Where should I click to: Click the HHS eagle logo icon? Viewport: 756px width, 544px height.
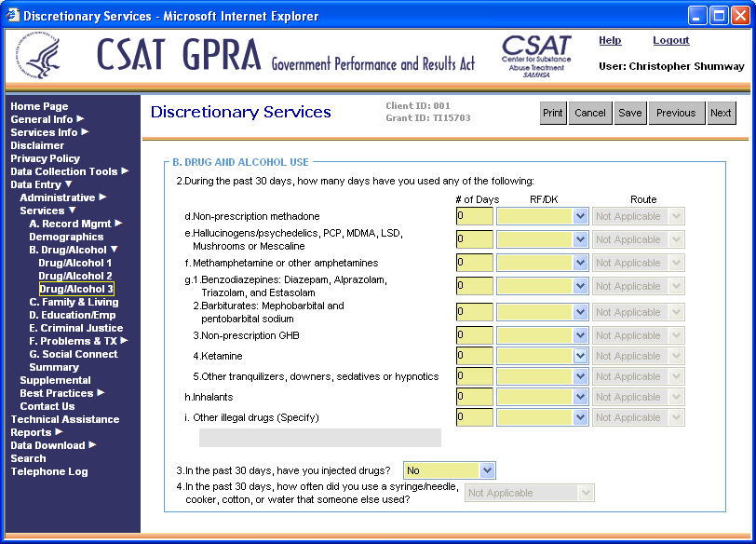click(42, 58)
